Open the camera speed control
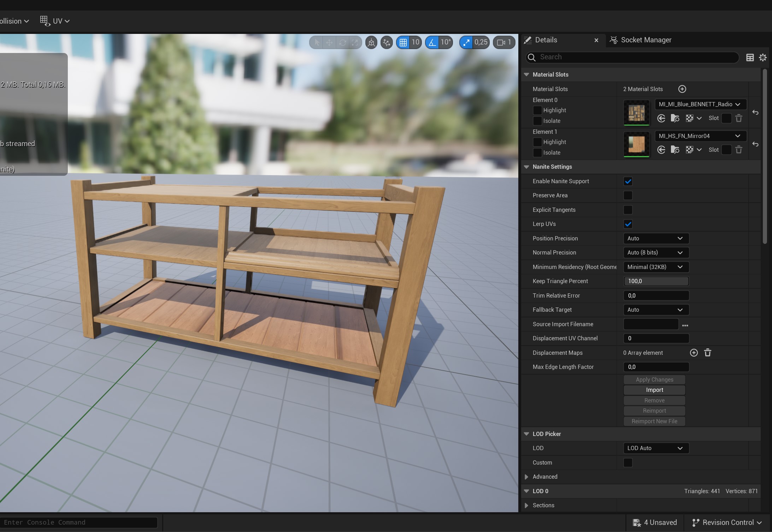772x532 pixels. pos(504,42)
